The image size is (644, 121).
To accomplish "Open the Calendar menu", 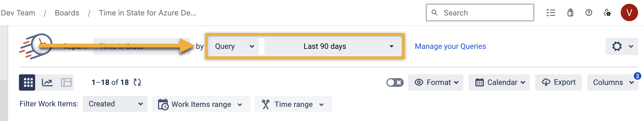I will [x=499, y=82].
